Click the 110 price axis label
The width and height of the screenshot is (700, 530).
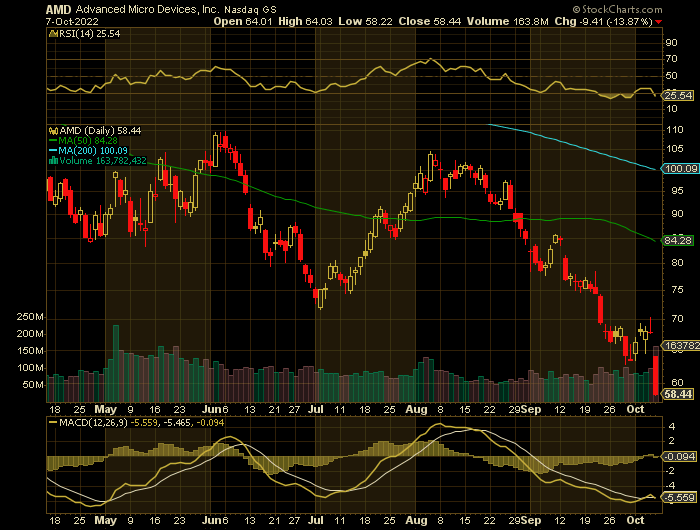tap(675, 130)
